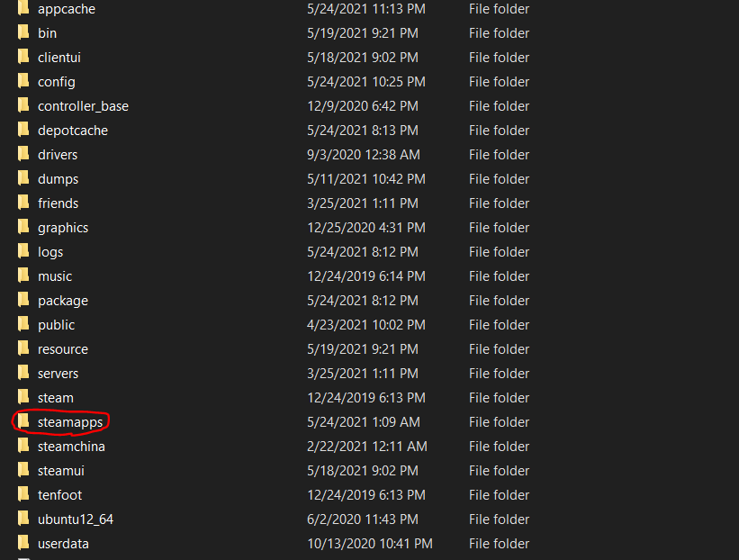Click the appcache folder icon

(x=23, y=9)
